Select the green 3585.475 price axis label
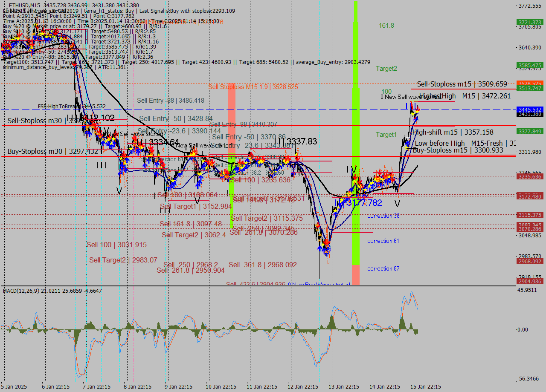Image resolution: width=546 pixels, height=392 pixels. [529, 65]
